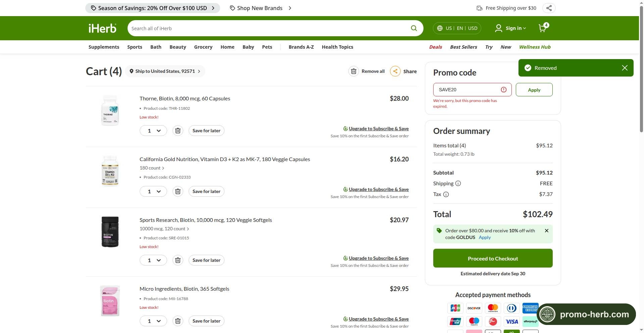The height and width of the screenshot is (333, 644).
Task: Save Sports Research Biotin for later
Action: tap(206, 260)
